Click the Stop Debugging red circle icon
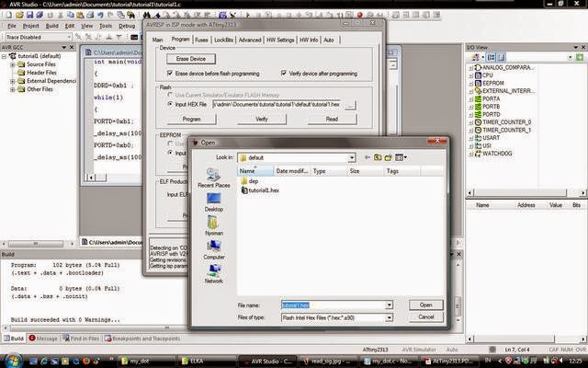This screenshot has height=368, width=588. [x=359, y=15]
